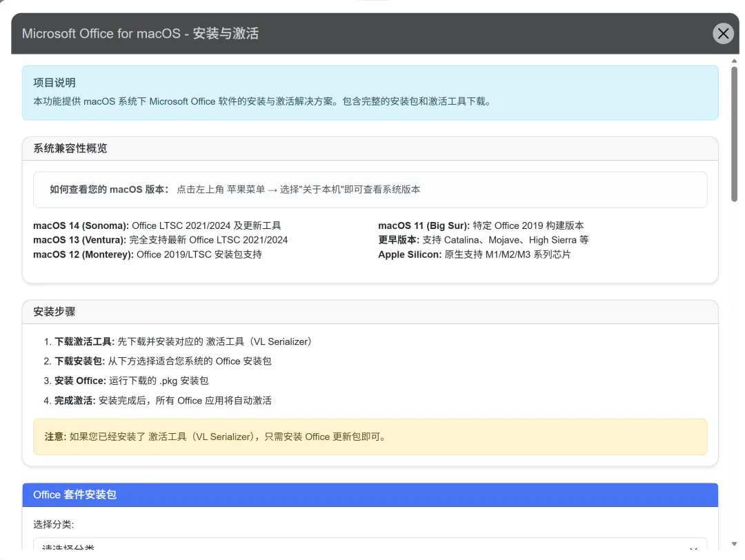Click the 安装步骤 section header
Image resolution: width=745 pixels, height=560 pixels.
coord(370,312)
